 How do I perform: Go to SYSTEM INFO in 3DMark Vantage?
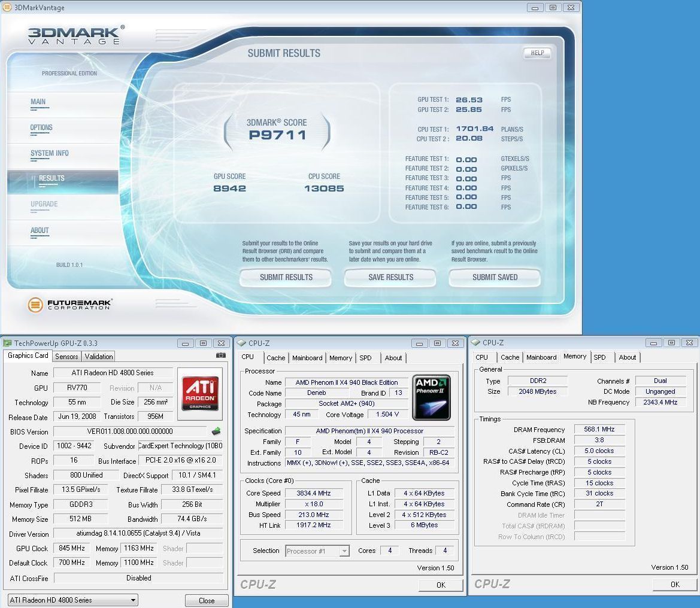click(50, 153)
